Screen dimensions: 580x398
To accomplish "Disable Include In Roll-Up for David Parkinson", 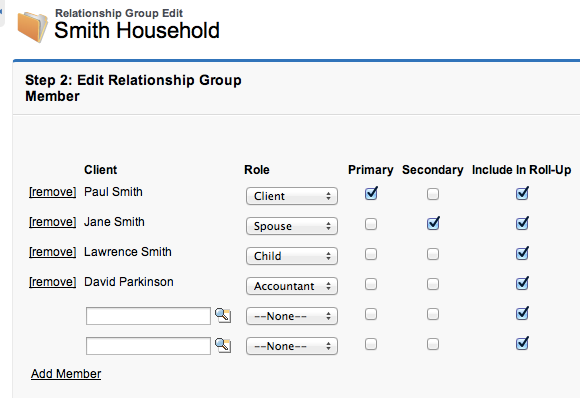I will [522, 283].
